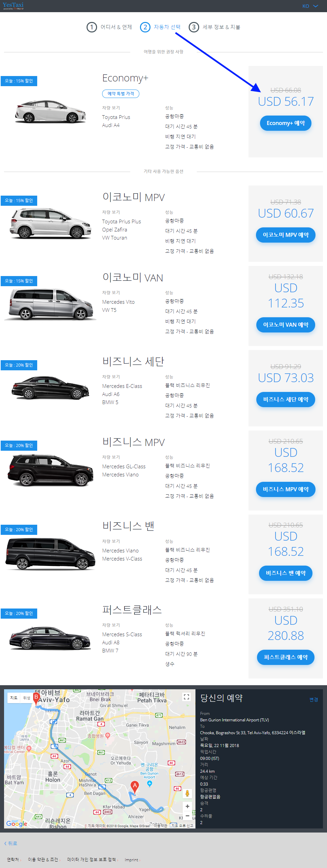Click 변경 to change the reservation
Image resolution: width=327 pixels, height=868 pixels.
(313, 700)
